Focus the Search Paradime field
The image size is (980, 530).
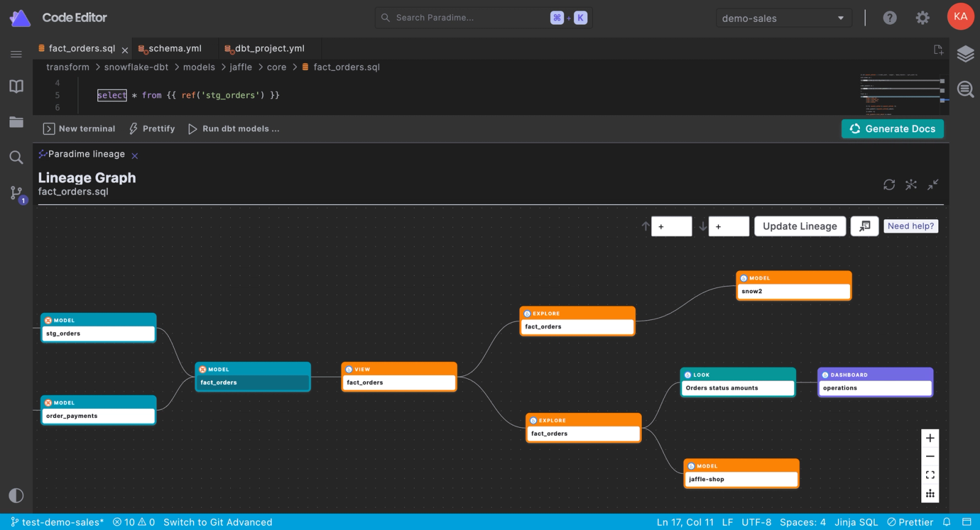(483, 18)
